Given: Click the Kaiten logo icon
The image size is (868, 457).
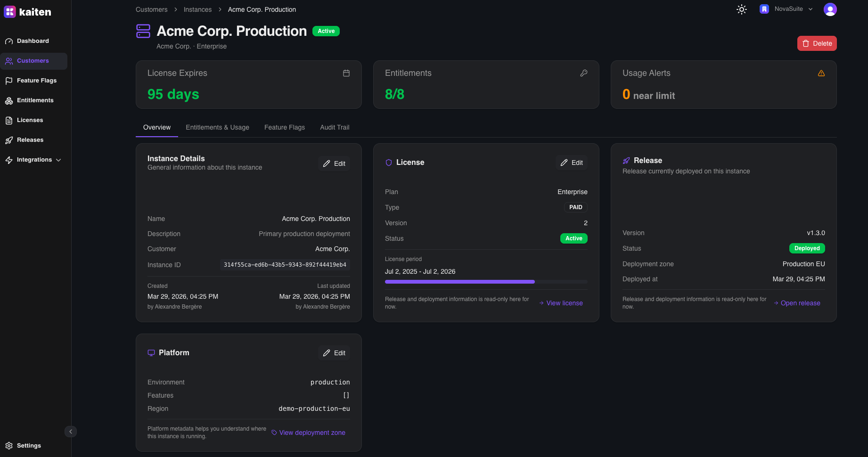Looking at the screenshot, I should coord(10,12).
